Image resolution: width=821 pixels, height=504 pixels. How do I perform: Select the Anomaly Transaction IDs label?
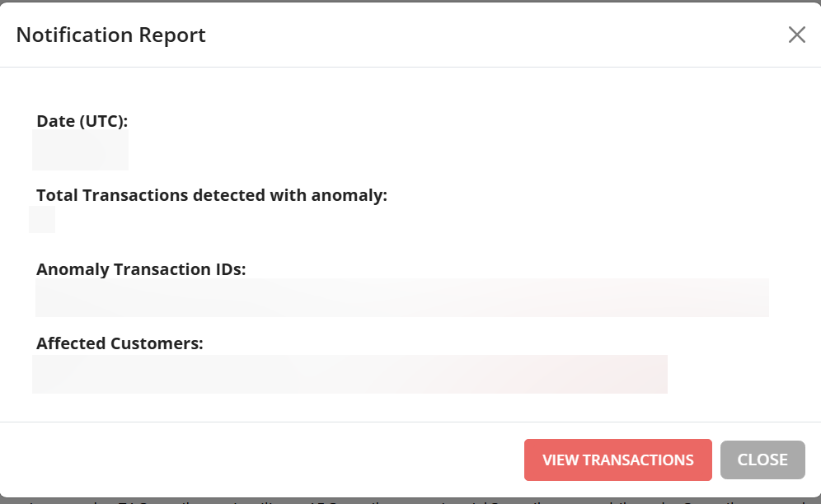141,269
